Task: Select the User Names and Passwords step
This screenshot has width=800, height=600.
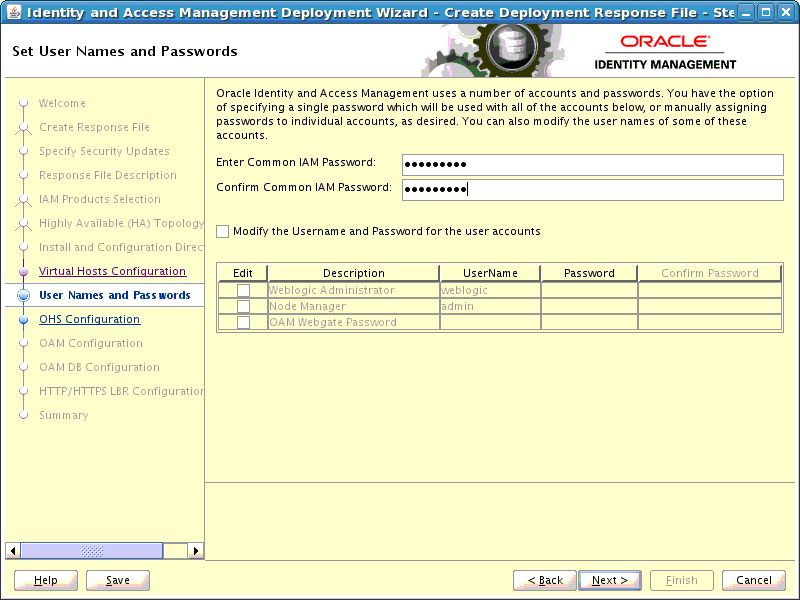Action: (115, 295)
